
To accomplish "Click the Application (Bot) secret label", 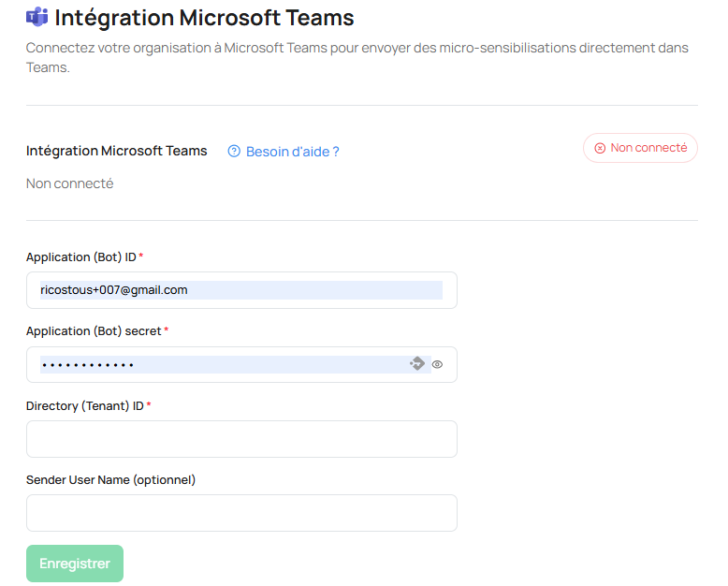I will pos(94,331).
